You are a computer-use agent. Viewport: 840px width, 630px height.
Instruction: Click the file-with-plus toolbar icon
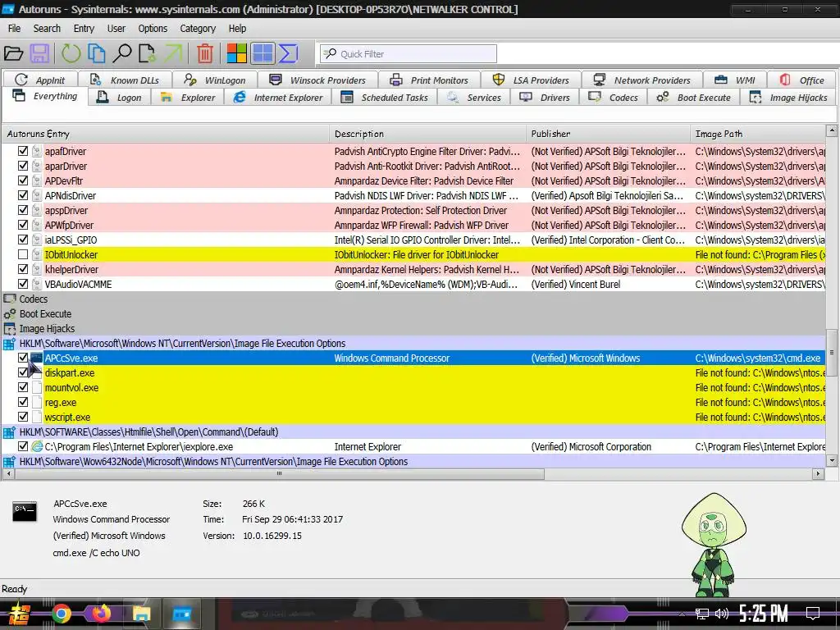coord(147,53)
